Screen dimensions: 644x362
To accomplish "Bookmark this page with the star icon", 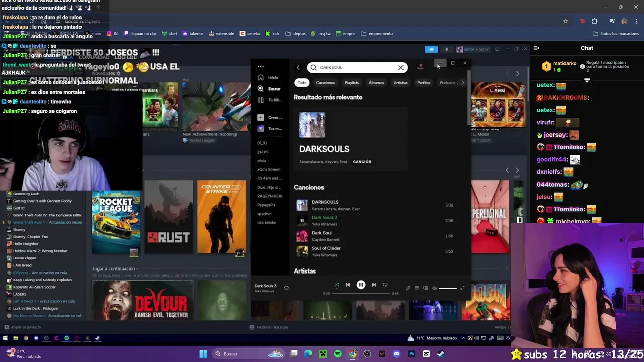I will (x=566, y=21).
